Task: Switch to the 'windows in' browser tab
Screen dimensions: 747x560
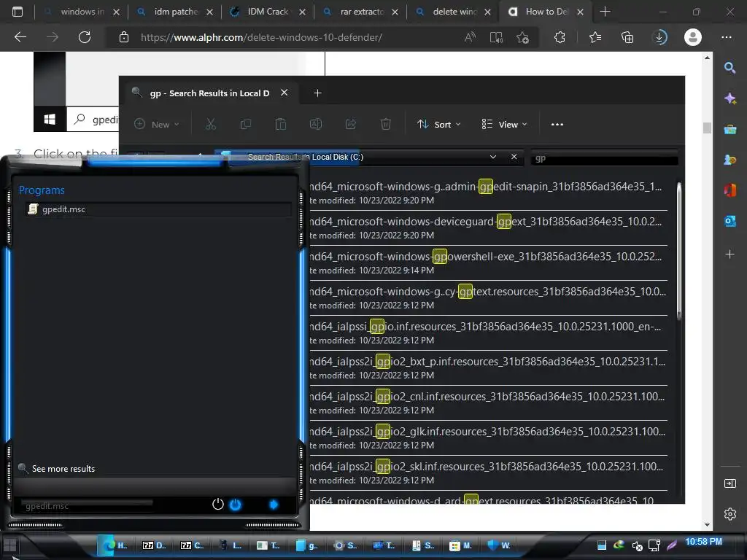Action: pos(82,12)
